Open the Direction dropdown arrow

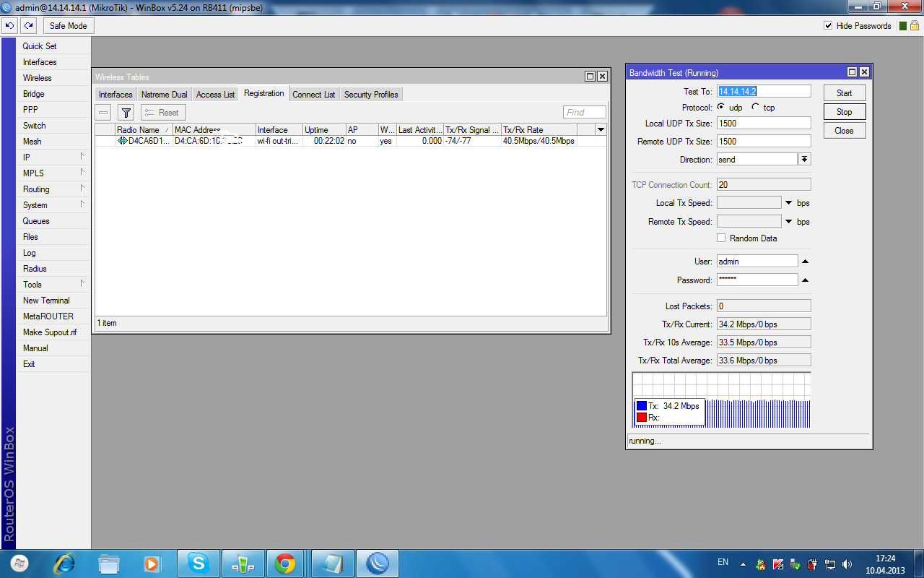[805, 159]
